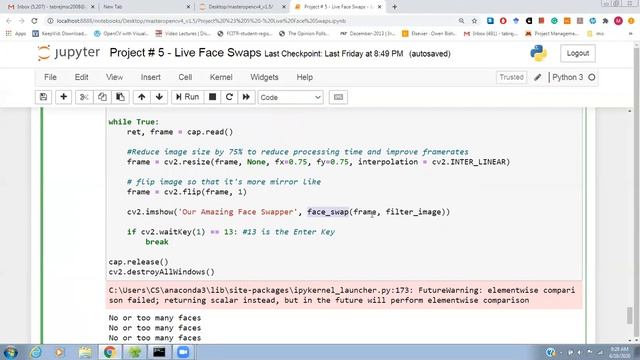Open the Insert menu

pyautogui.click(x=151, y=77)
